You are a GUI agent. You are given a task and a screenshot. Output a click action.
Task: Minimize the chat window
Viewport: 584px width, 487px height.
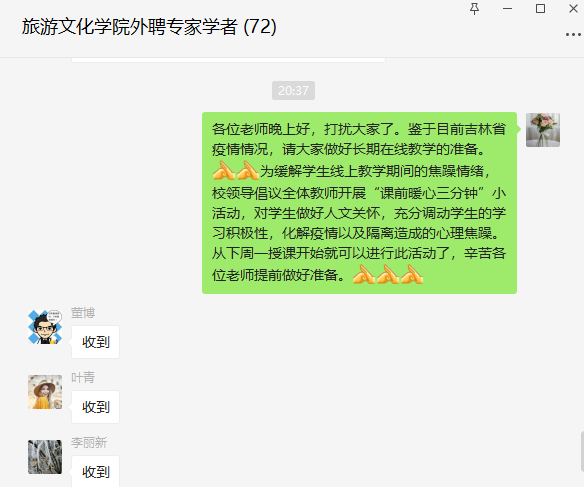[507, 9]
